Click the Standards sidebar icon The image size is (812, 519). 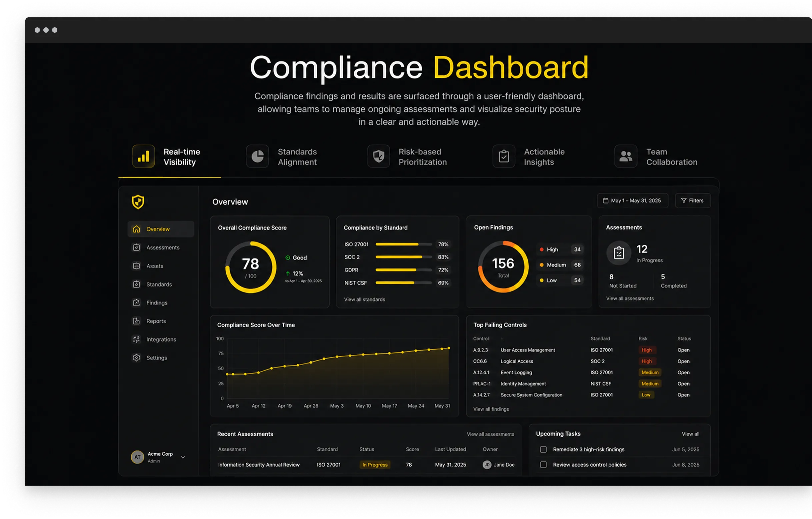136,285
